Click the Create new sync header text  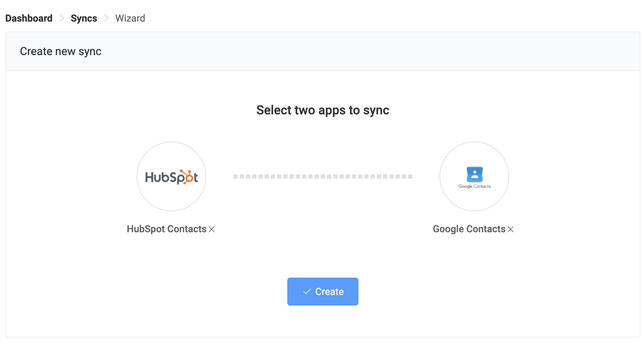pyautogui.click(x=60, y=51)
